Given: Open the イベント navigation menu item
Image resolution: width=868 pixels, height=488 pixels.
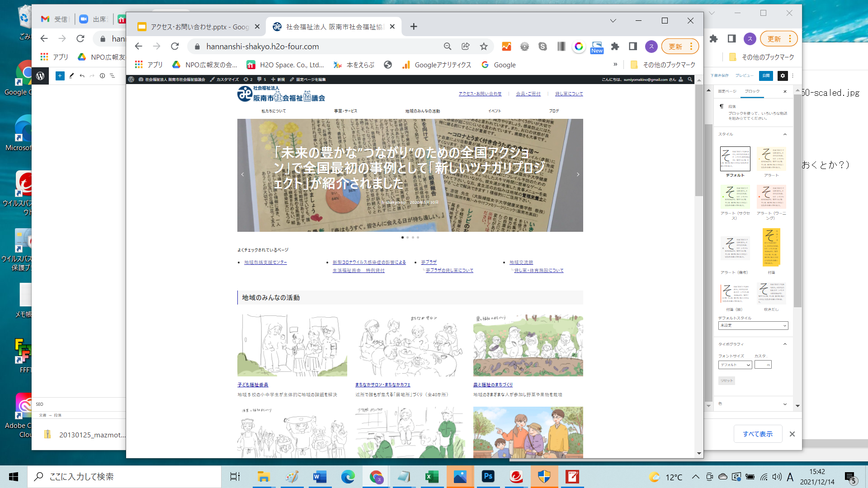Looking at the screenshot, I should (x=495, y=111).
